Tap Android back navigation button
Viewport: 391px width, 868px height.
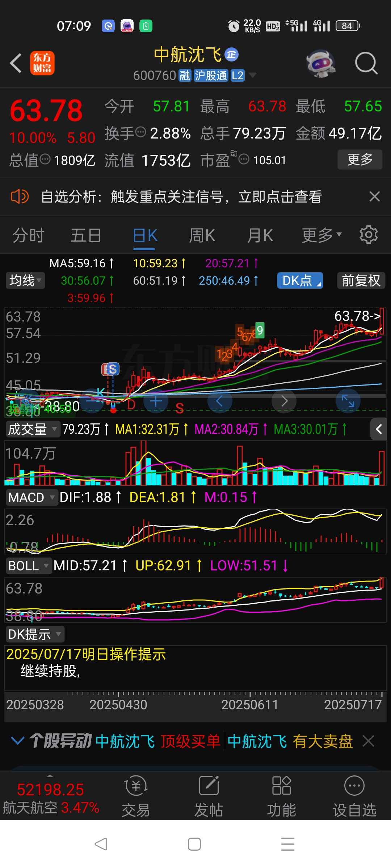coord(101,844)
